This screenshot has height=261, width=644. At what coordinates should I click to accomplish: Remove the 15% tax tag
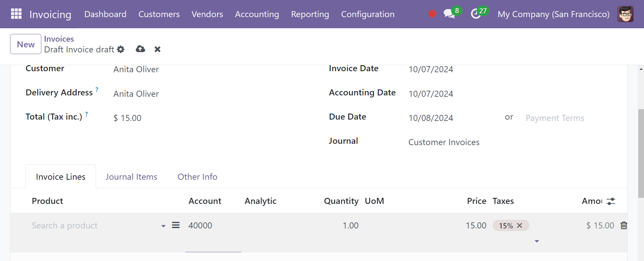coord(519,225)
